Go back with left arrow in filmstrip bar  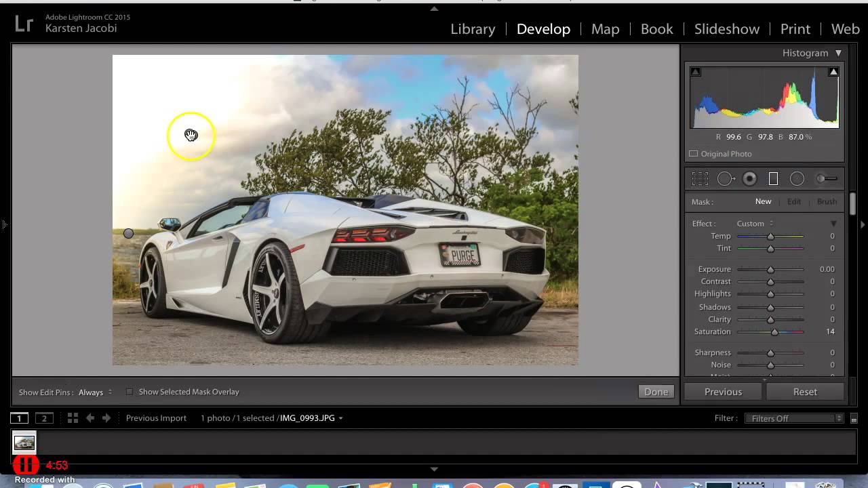coord(90,418)
